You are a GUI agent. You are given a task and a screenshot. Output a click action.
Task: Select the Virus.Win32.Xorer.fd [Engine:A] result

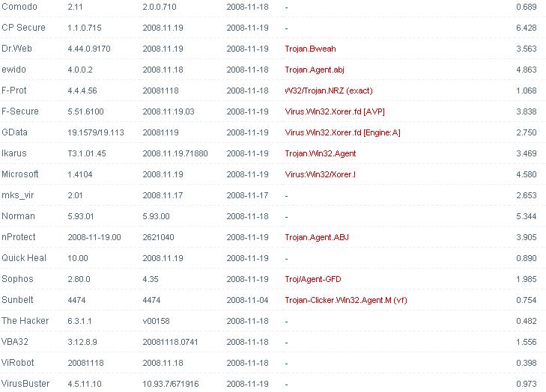click(x=342, y=132)
